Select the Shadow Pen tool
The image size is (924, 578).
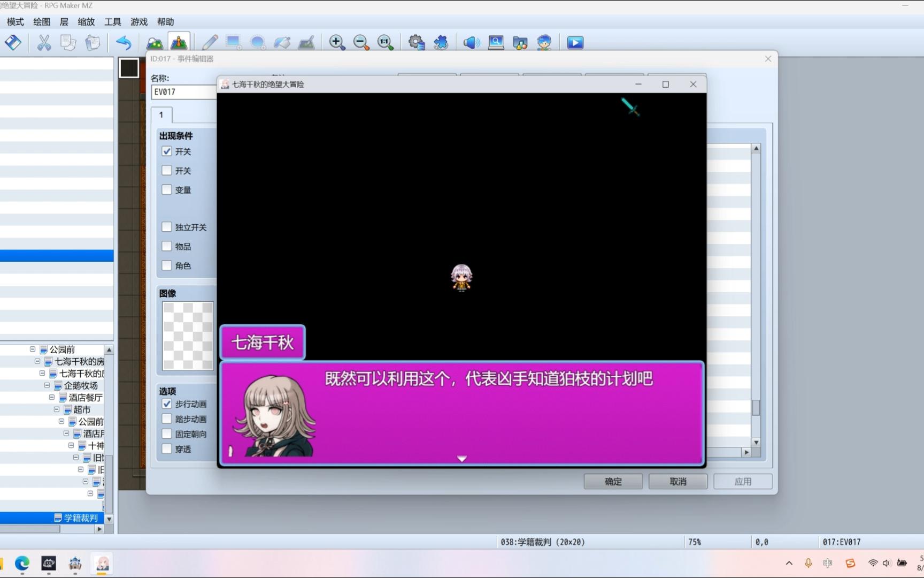(x=306, y=42)
